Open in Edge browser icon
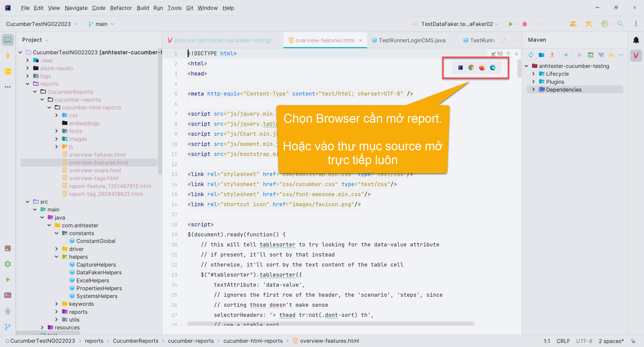Viewport: 644px width, 347px height. (x=493, y=68)
